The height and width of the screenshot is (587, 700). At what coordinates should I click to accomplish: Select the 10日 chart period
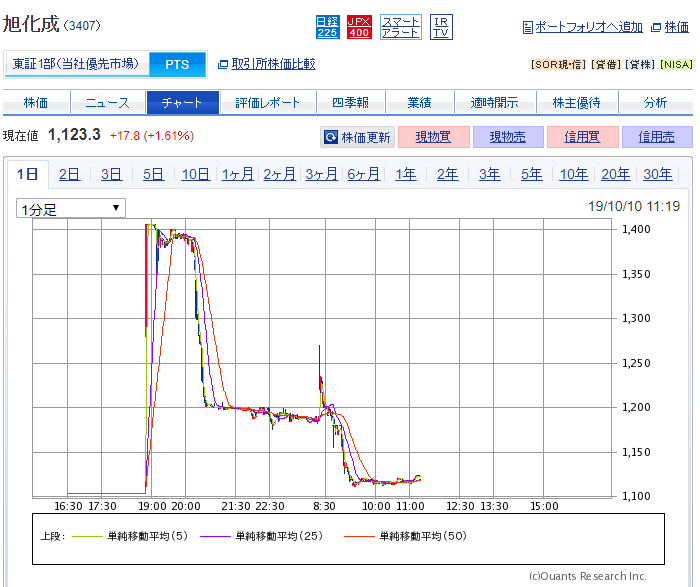click(x=196, y=174)
